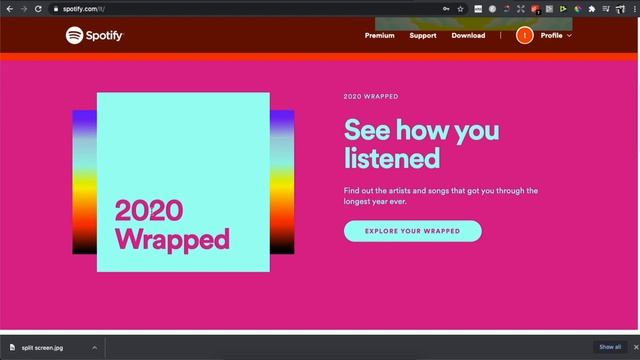640x360 pixels.
Task: Click the split screen.jpg file icon
Action: click(x=12, y=347)
